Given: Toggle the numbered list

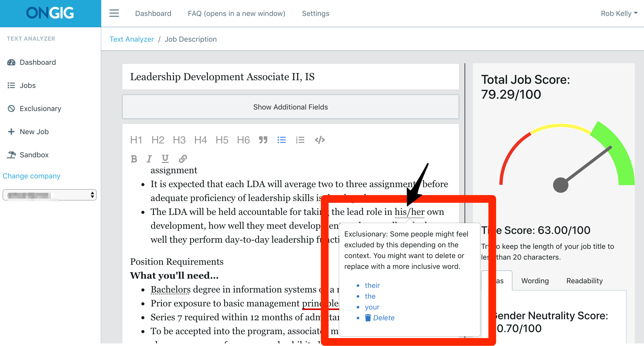Looking at the screenshot, I should click(x=300, y=140).
